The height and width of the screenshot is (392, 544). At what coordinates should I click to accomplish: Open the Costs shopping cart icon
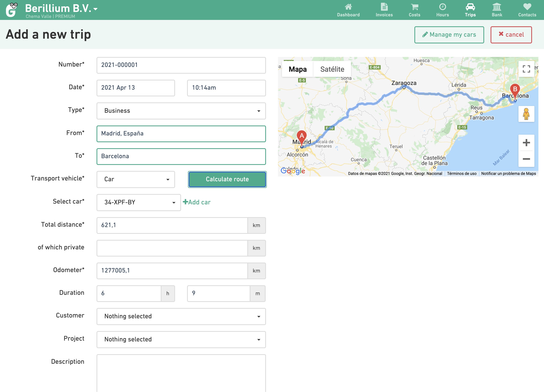point(414,7)
